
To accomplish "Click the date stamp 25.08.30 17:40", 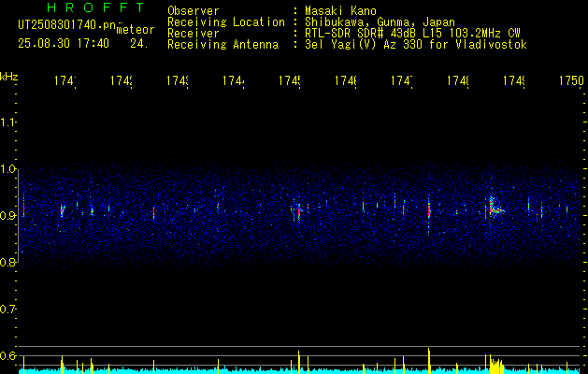I will point(64,44).
